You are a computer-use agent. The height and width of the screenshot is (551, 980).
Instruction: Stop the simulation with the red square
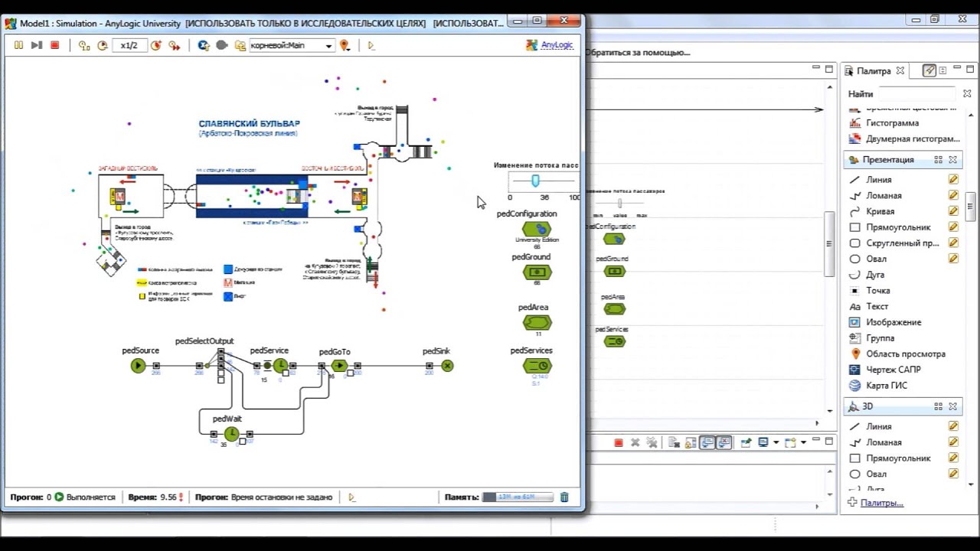tap(54, 46)
